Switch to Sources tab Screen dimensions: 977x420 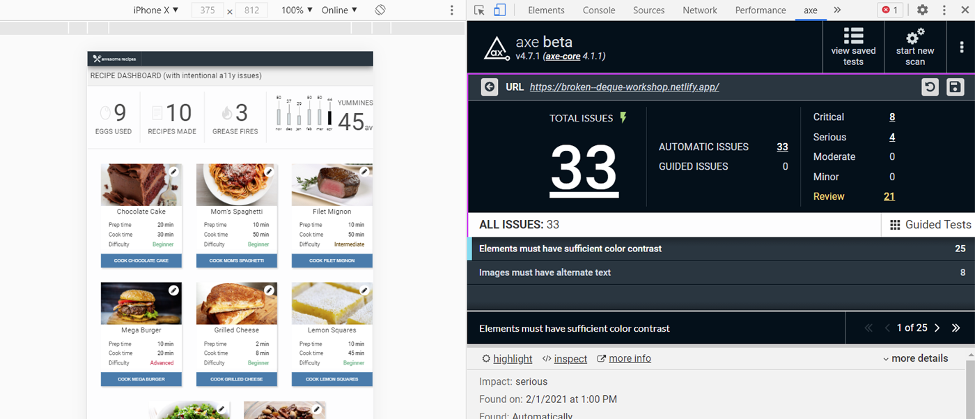point(649,10)
